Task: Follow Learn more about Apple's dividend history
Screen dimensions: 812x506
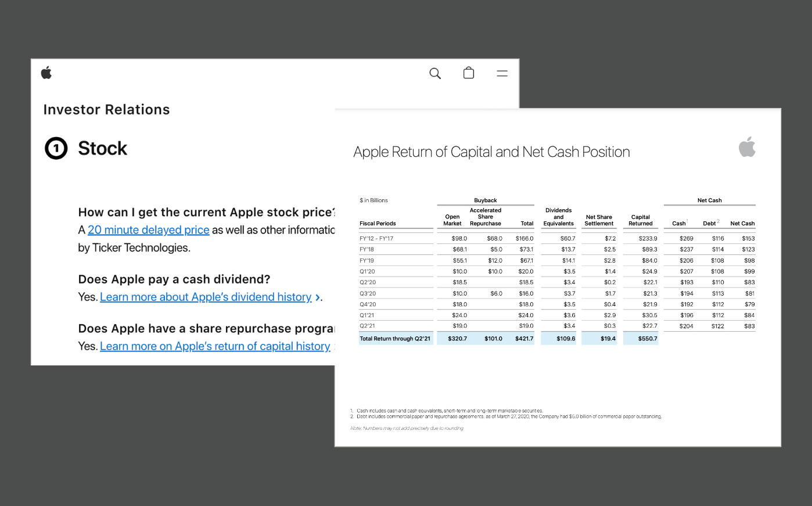Action: coord(206,297)
